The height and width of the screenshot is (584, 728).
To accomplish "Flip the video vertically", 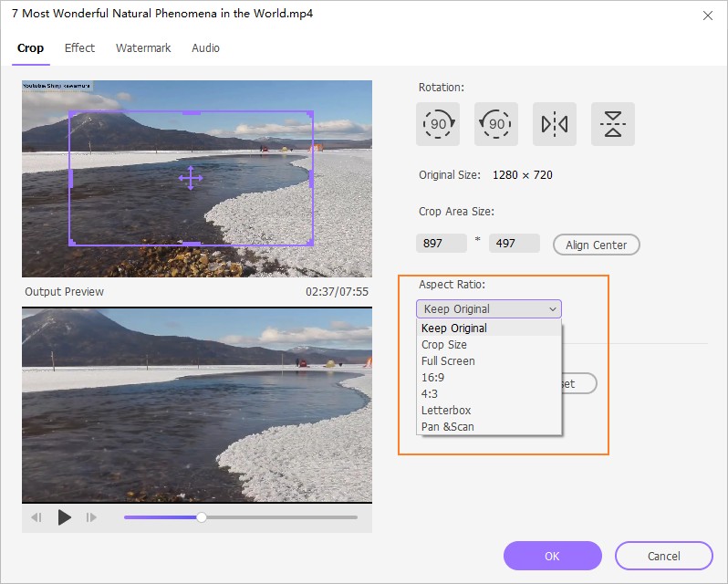I will [x=613, y=124].
